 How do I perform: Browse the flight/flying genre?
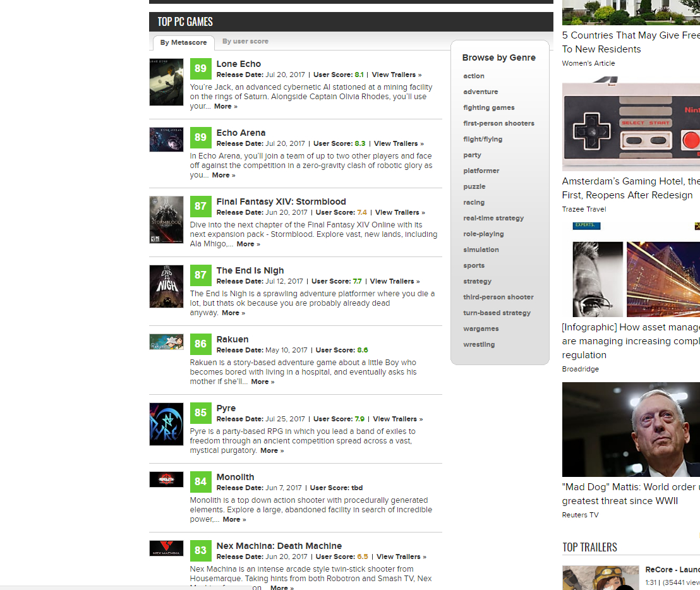483,139
